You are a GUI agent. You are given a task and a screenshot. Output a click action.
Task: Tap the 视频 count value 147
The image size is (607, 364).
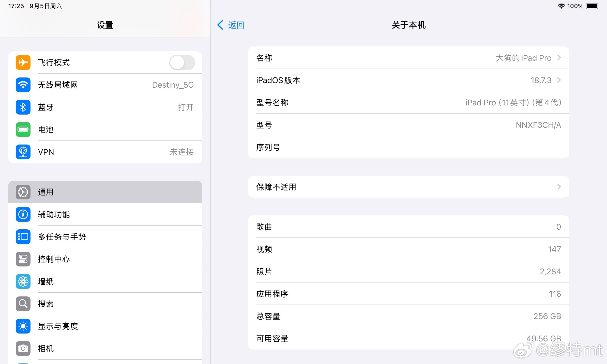(x=554, y=249)
